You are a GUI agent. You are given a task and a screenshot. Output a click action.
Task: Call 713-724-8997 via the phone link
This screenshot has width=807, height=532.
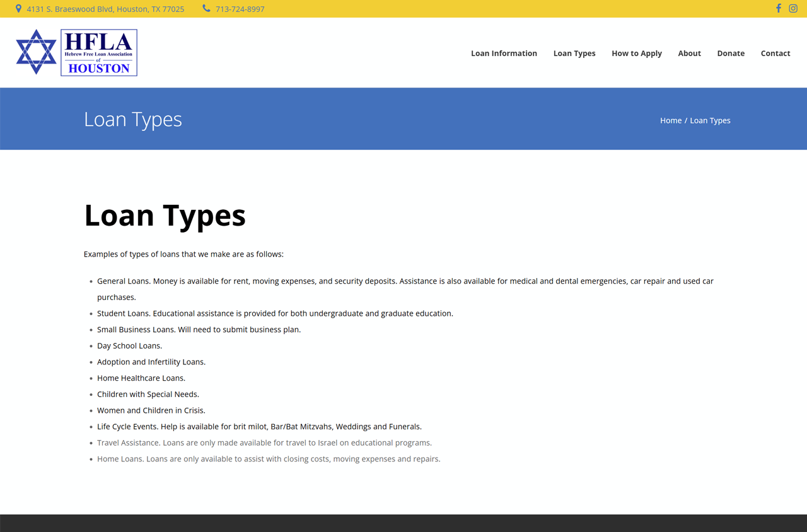click(240, 8)
